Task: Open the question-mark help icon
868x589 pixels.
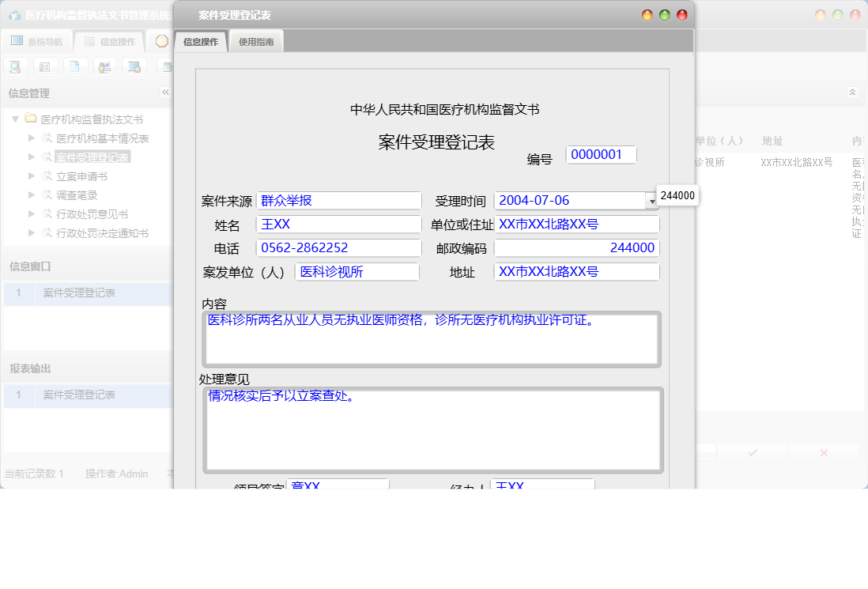Action: 160,41
